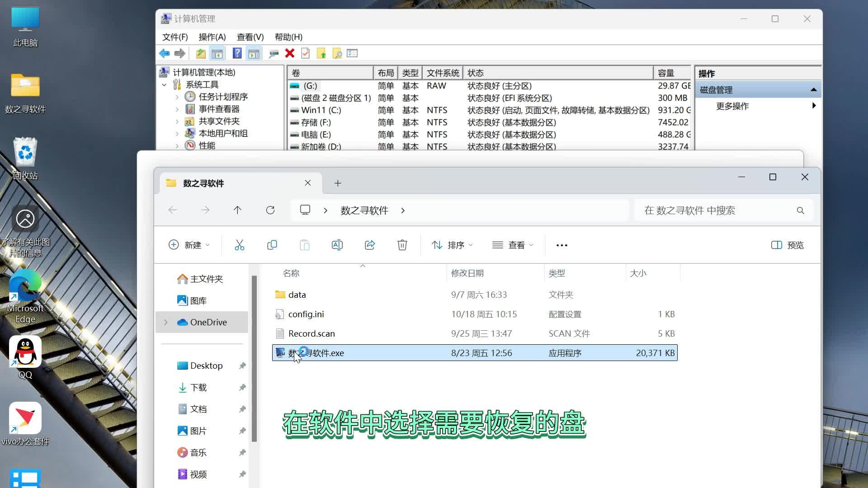The image size is (868, 488).
Task: Open the 查看(V) menu in 计算机管理
Action: (250, 37)
